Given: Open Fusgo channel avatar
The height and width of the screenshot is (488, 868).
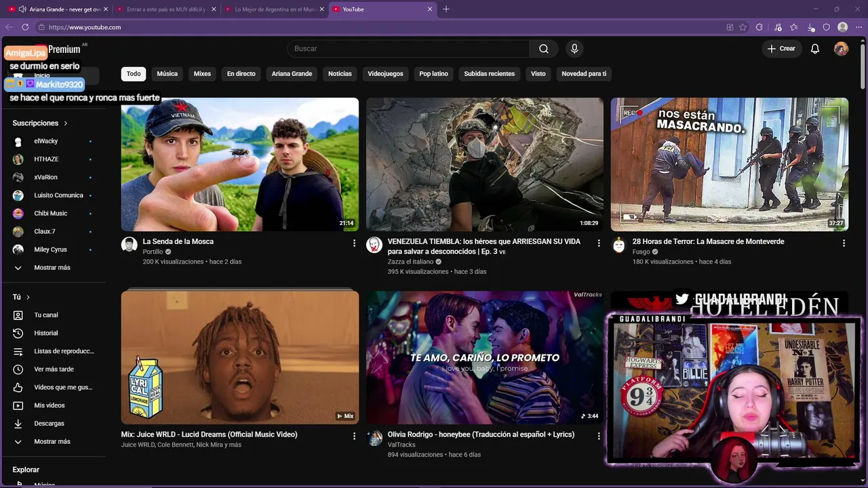Looking at the screenshot, I should coord(618,245).
